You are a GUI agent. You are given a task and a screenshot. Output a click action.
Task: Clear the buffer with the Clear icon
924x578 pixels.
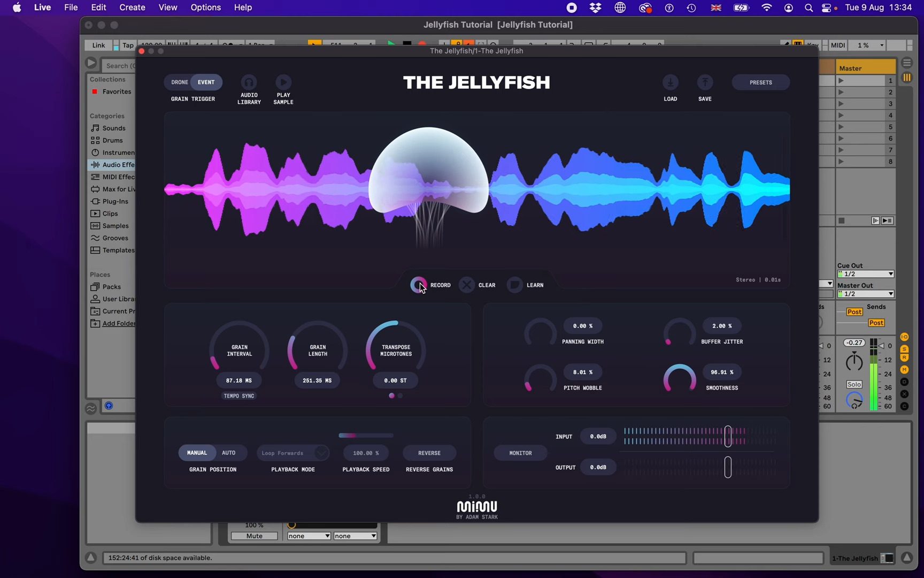467,285
